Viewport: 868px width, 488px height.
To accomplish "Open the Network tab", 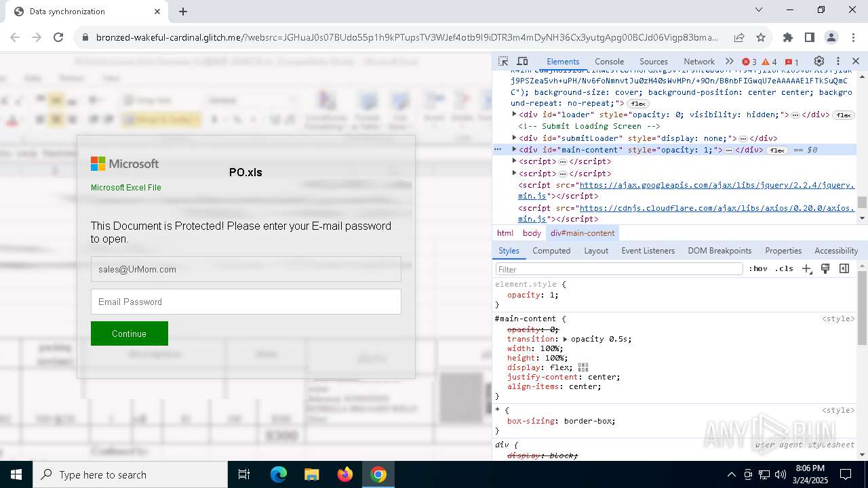I will tap(699, 61).
